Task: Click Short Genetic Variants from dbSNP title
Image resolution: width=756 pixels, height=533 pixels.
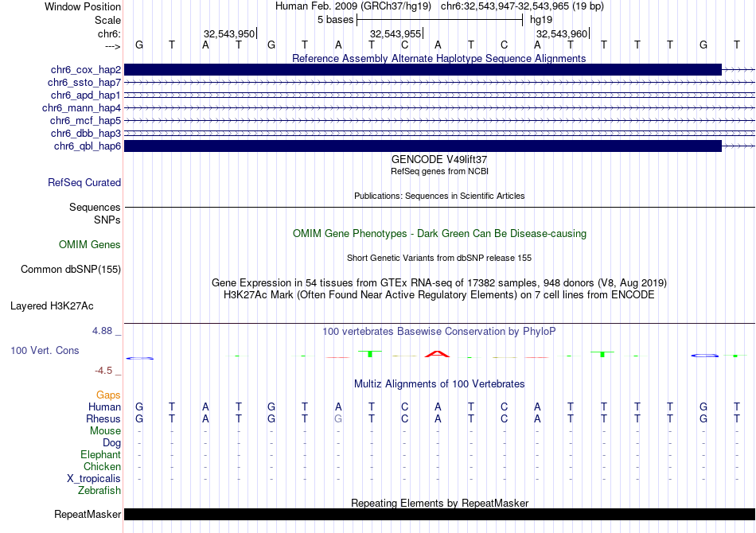Action: click(439, 258)
